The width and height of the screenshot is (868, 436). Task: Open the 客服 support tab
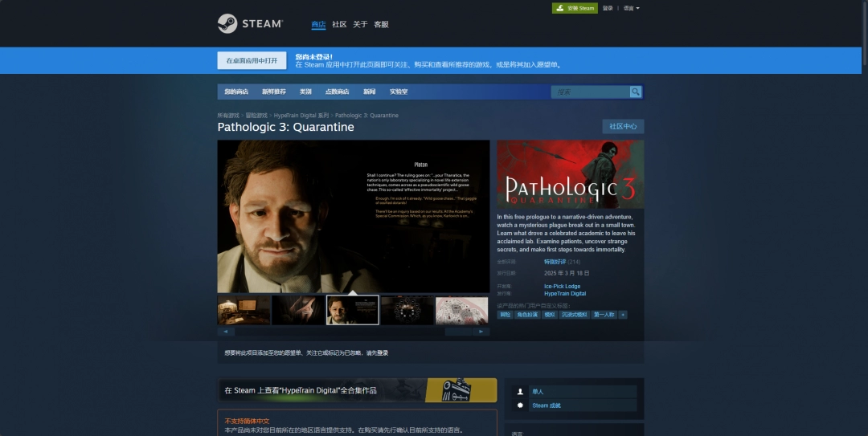[381, 24]
